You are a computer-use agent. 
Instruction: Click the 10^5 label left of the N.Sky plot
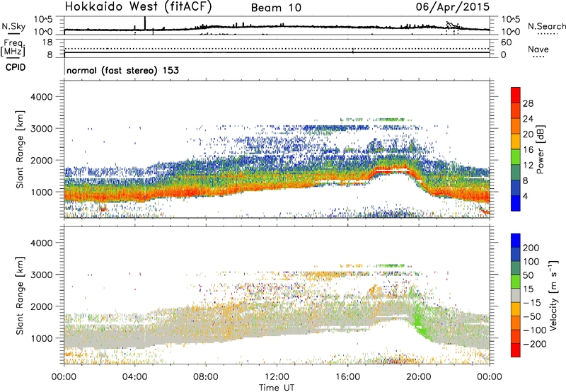[x=43, y=19]
